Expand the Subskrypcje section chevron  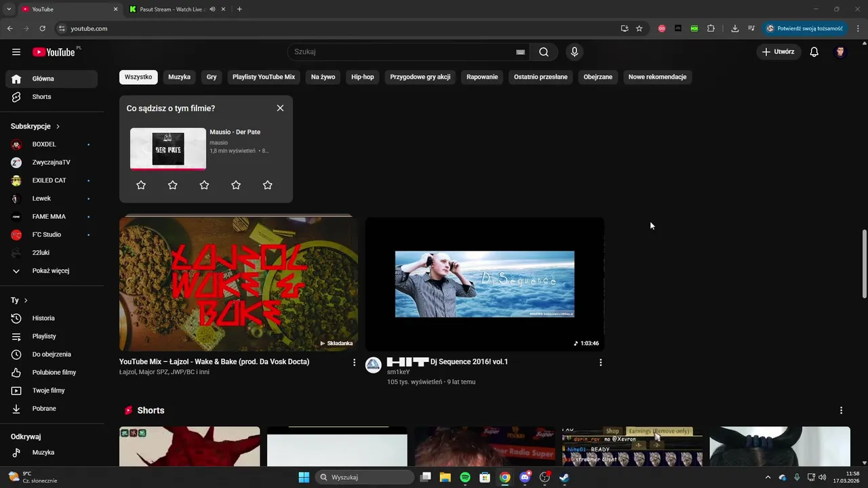[x=58, y=127]
